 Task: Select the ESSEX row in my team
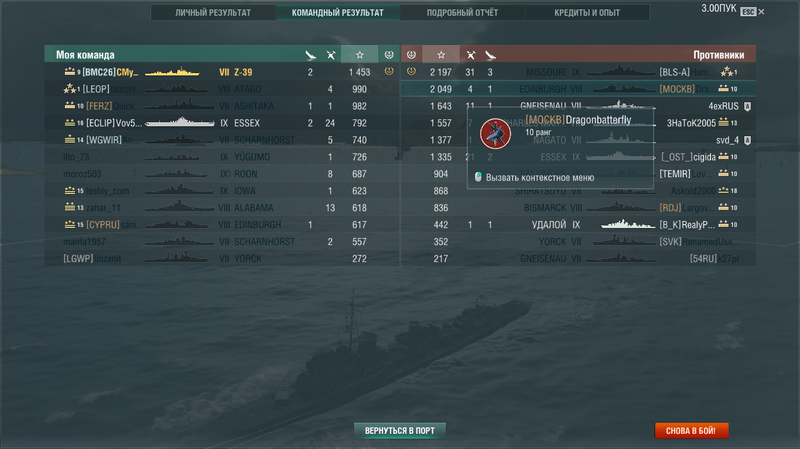(222, 123)
